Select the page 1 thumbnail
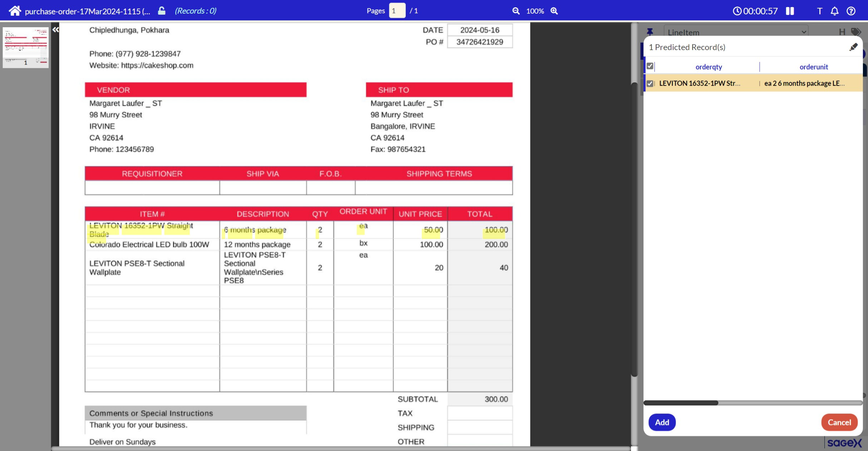 click(x=25, y=47)
